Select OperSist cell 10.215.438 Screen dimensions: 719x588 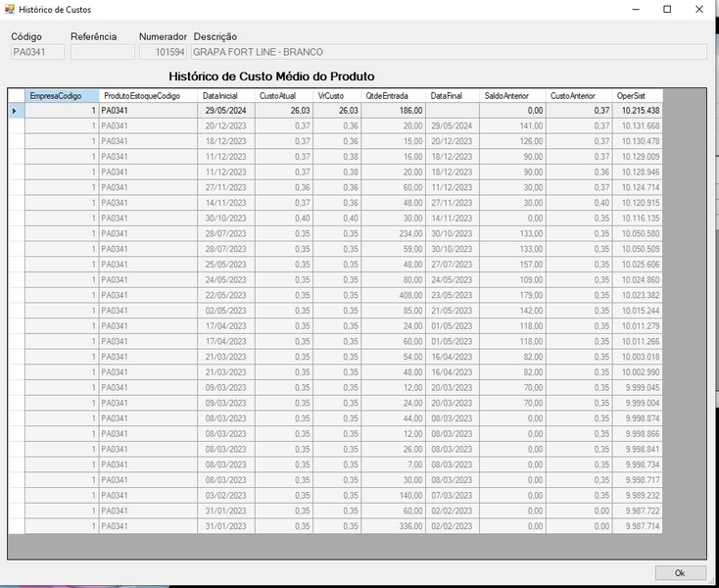coord(638,111)
